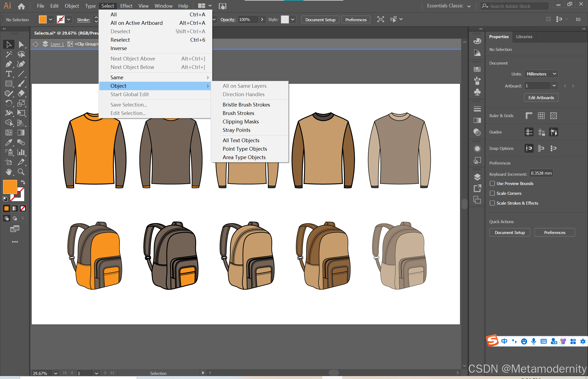Select the Type tool in toolbar
Screen dimensions: 588x379
pos(8,74)
